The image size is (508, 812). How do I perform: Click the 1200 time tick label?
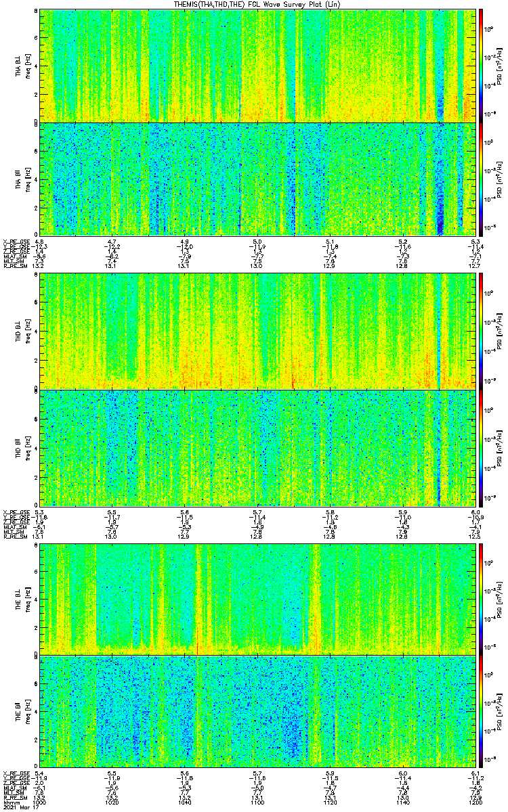click(x=477, y=802)
